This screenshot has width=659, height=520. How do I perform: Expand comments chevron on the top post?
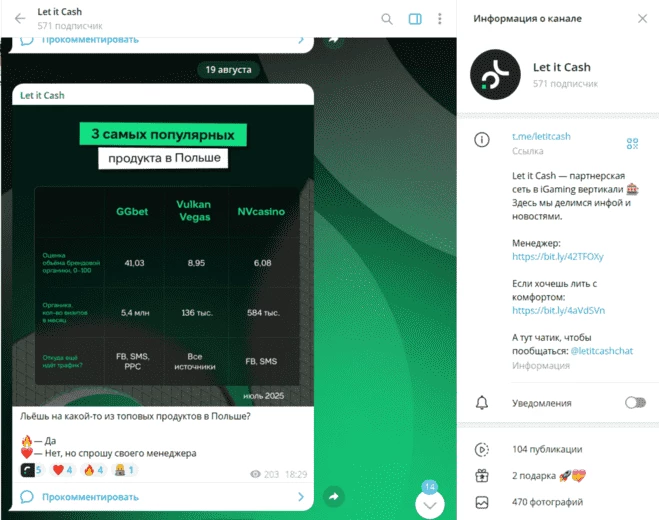(x=301, y=40)
